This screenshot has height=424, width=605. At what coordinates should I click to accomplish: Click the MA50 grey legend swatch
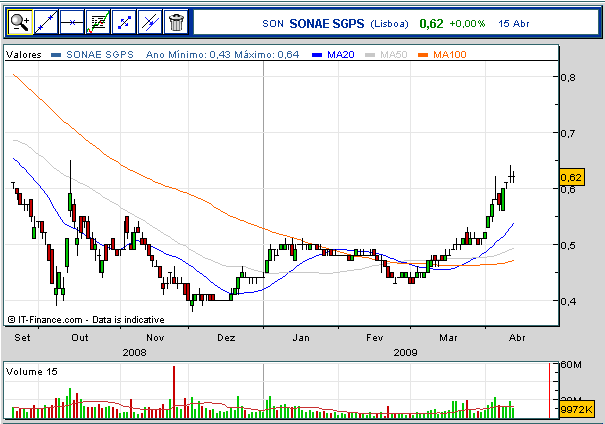370,55
